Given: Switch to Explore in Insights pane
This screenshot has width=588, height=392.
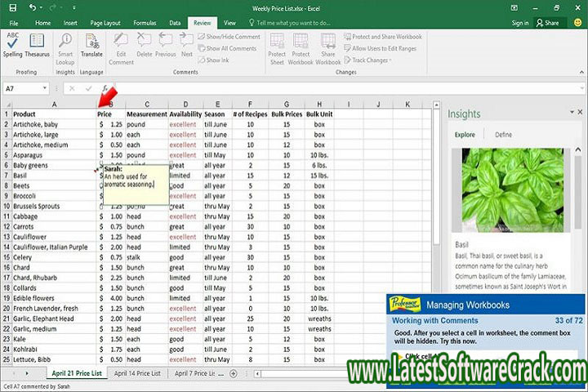Looking at the screenshot, I should coord(465,135).
